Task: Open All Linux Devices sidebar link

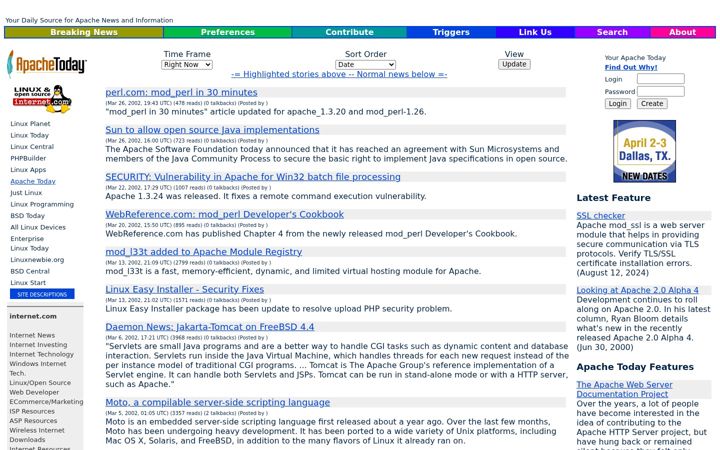Action: [x=38, y=227]
